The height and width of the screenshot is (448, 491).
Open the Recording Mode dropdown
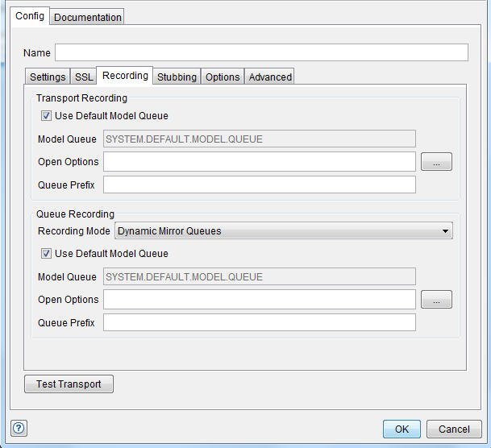(x=284, y=231)
